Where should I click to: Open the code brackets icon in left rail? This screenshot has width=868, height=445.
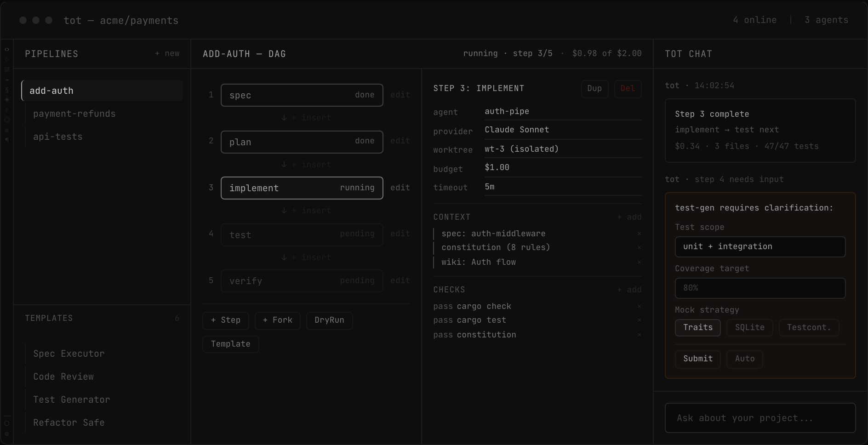(x=7, y=49)
